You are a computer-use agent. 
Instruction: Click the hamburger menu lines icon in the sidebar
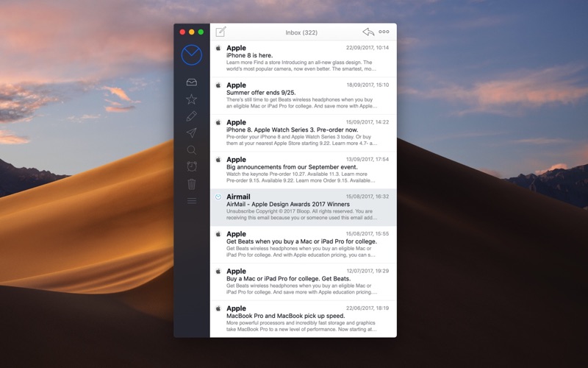pos(192,201)
